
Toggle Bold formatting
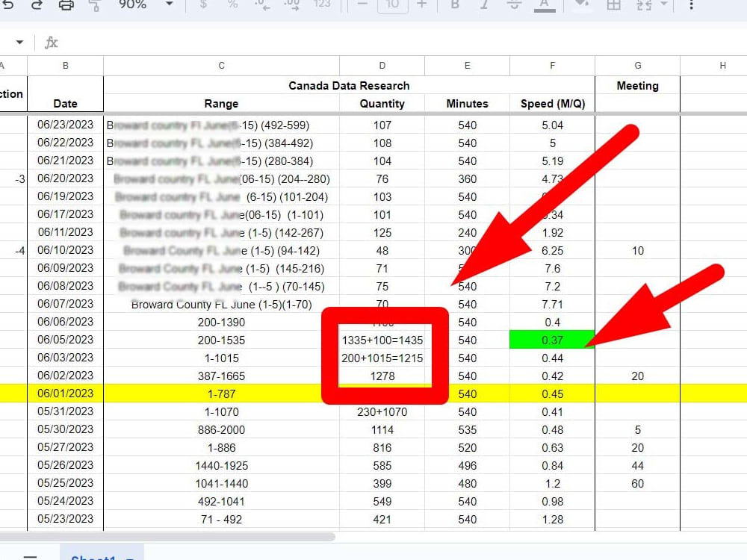[x=455, y=4]
